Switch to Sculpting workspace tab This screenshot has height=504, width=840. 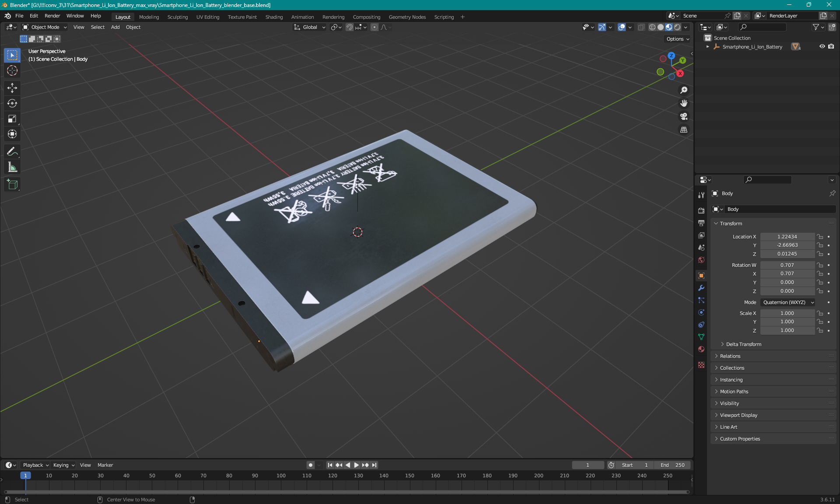click(x=177, y=17)
